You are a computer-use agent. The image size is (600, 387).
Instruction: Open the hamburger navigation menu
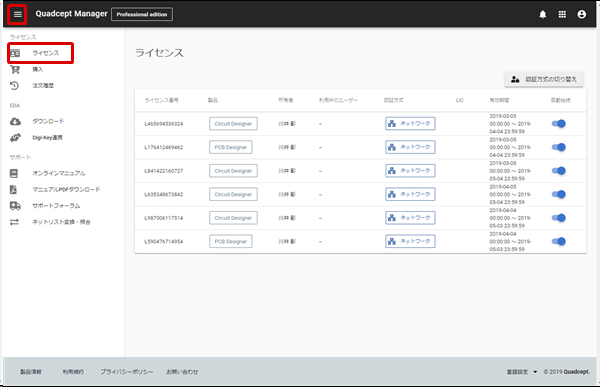coord(18,15)
